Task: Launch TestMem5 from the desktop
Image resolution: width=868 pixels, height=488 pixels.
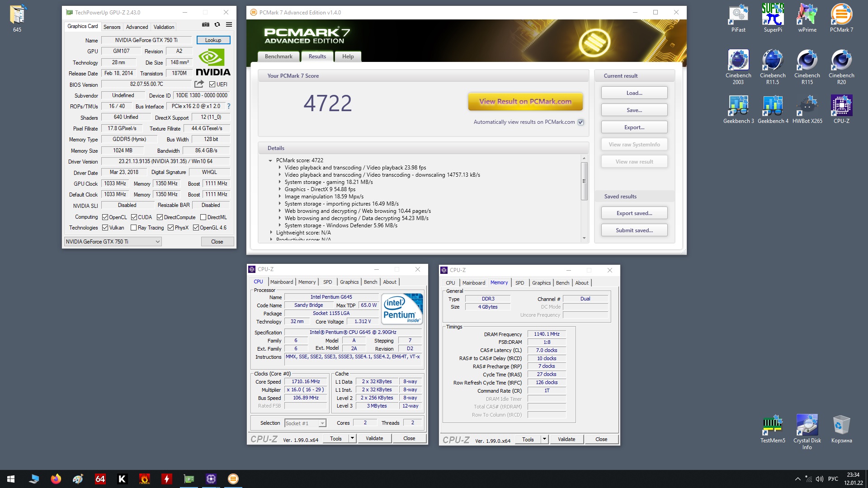Action: [x=773, y=428]
